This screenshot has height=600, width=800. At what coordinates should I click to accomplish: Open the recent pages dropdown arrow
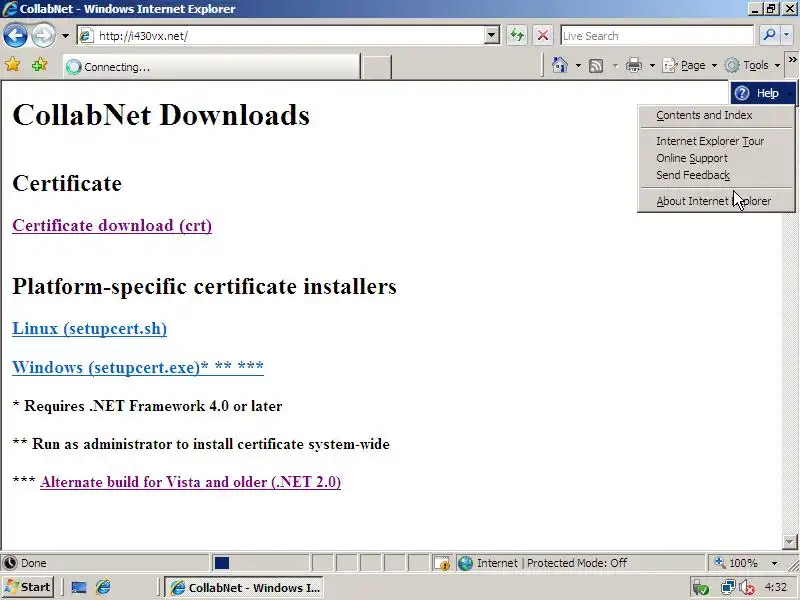click(65, 36)
